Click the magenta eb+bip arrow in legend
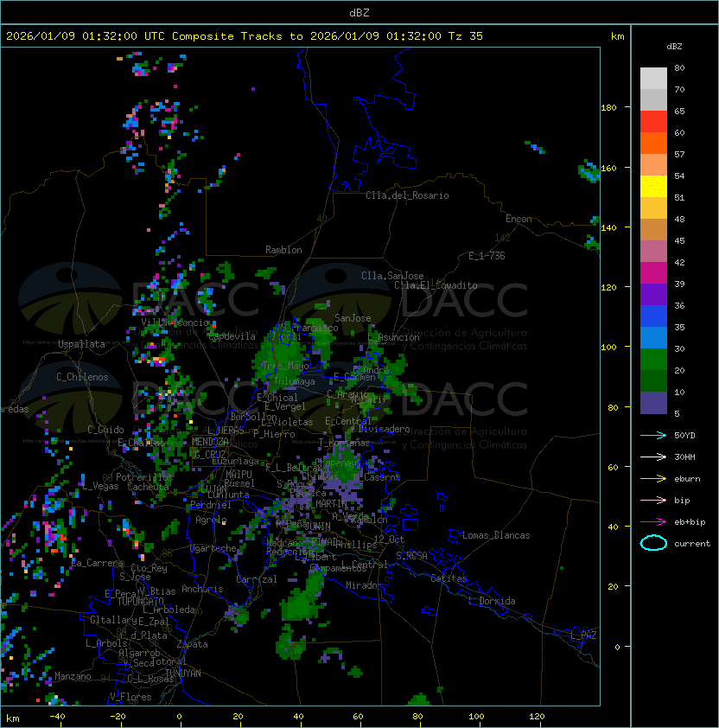Viewport: 719px width, 728px height. [x=653, y=522]
